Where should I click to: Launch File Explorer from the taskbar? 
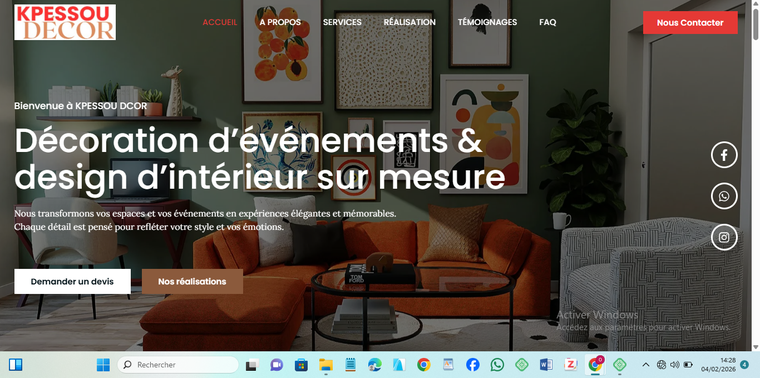pos(326,364)
